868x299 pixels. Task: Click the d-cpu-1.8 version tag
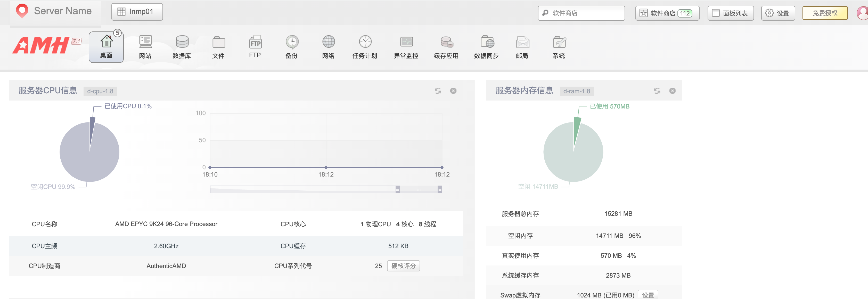tap(100, 91)
